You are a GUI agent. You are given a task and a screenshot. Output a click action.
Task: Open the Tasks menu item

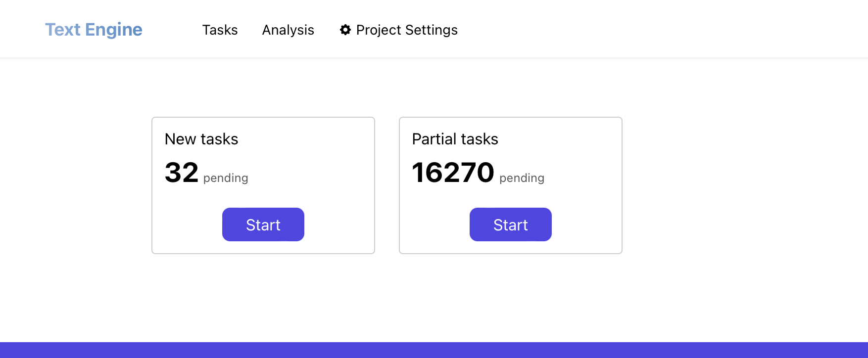click(x=220, y=30)
